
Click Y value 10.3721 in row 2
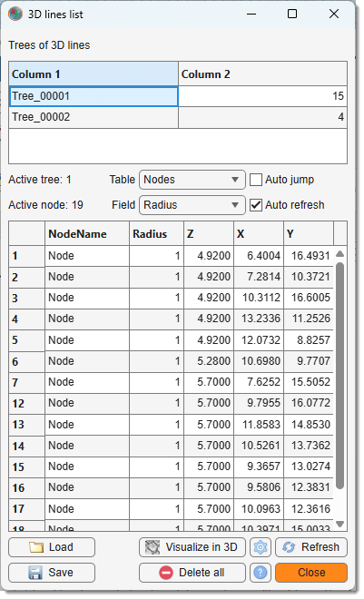[x=309, y=277]
